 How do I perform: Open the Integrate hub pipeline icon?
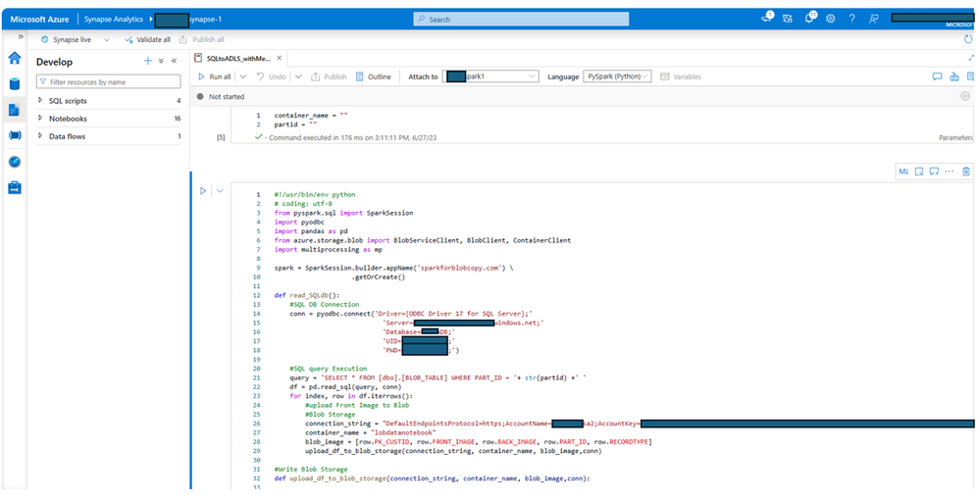click(x=15, y=135)
